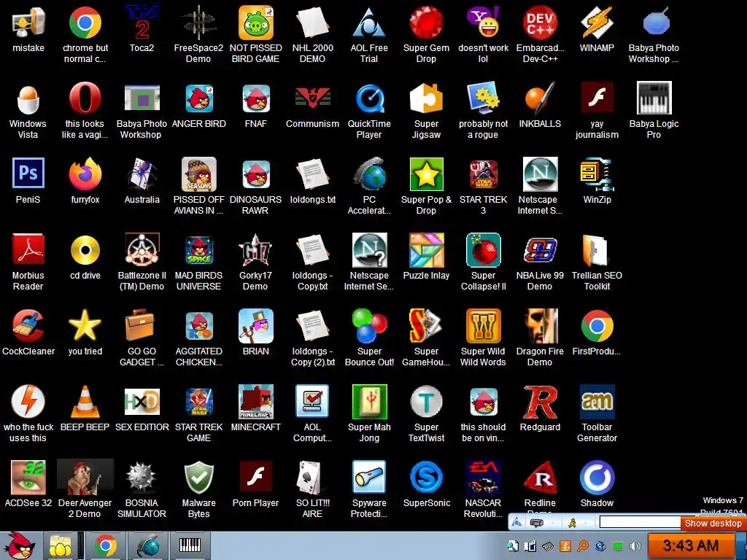747x560 pixels.
Task: Select the FNAF desktop icon
Action: tap(256, 98)
